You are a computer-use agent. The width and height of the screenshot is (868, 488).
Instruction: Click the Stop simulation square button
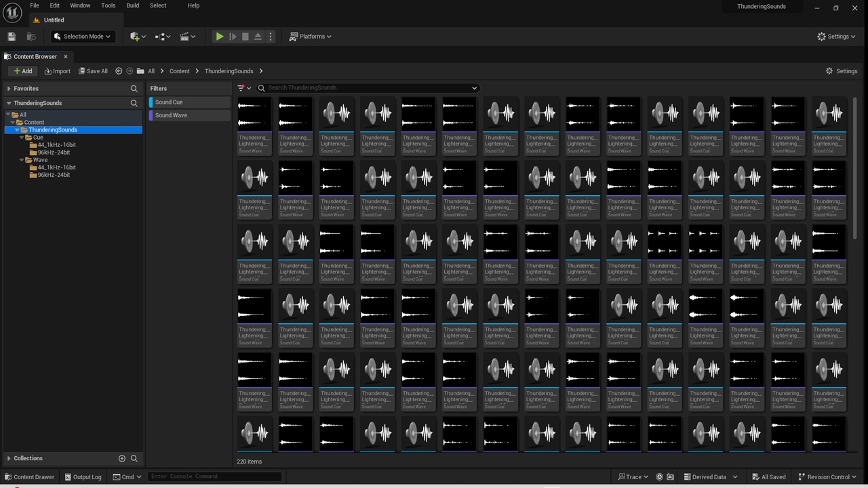pyautogui.click(x=245, y=37)
